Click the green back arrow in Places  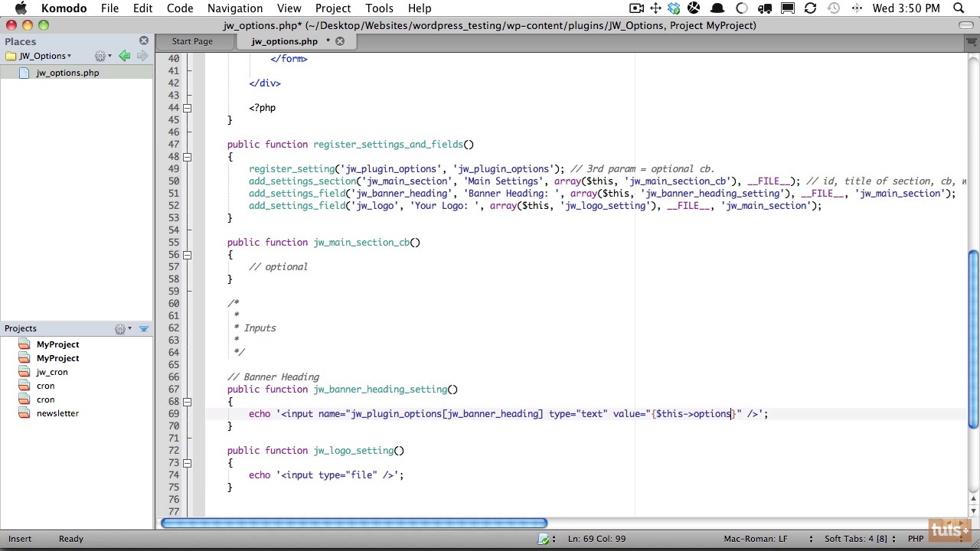coord(125,56)
